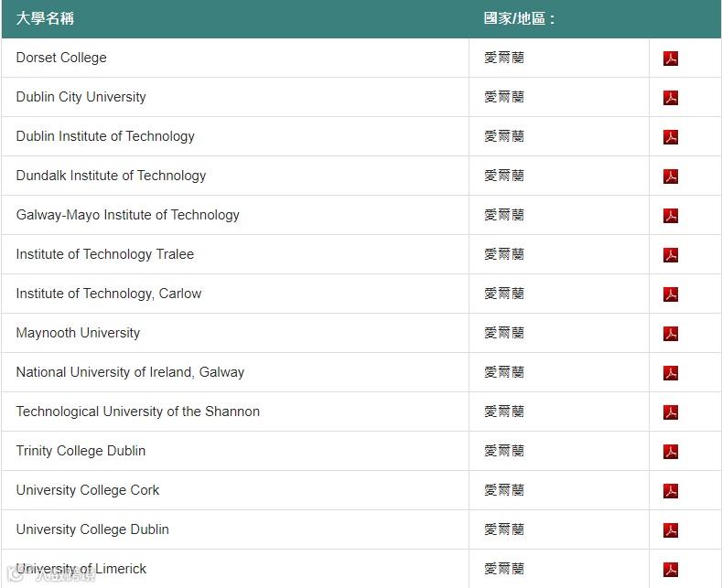
Task: Click 愛爾蘭 in the Trinity College Dublin row
Action: click(x=504, y=451)
